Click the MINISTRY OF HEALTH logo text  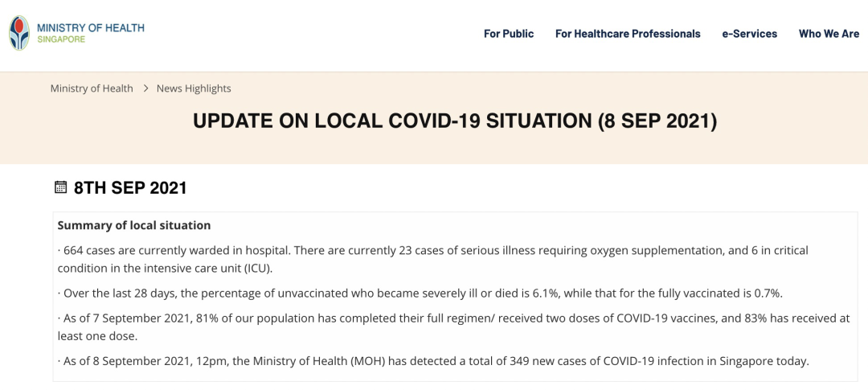pos(90,27)
